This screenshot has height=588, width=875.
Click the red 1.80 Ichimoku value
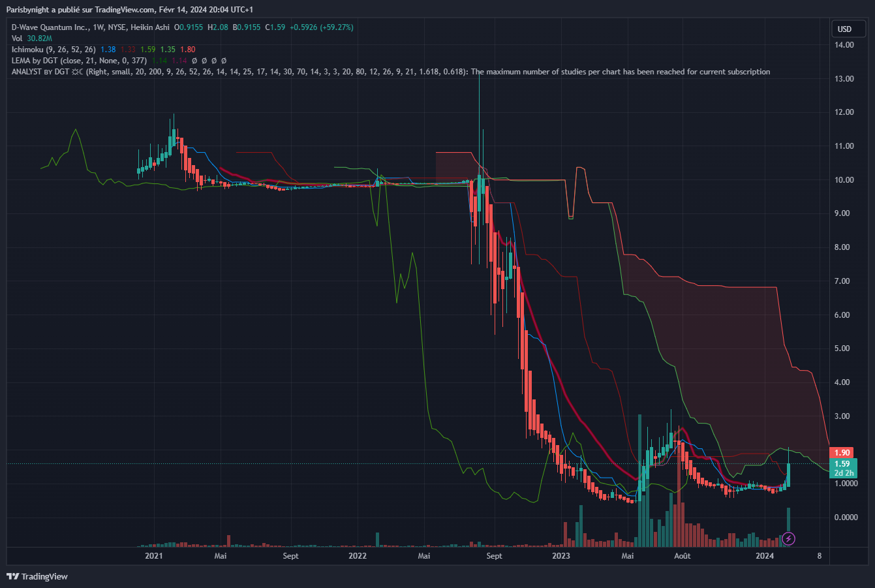coord(187,50)
